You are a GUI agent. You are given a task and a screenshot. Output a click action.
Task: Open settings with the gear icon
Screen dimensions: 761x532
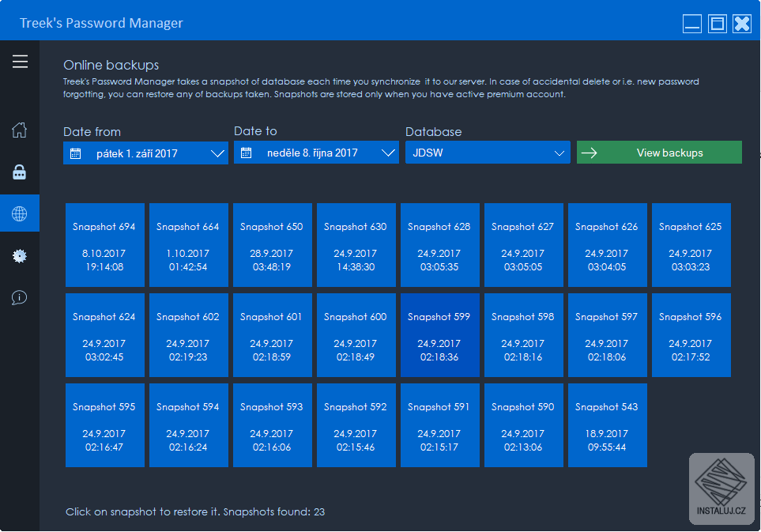(x=20, y=256)
